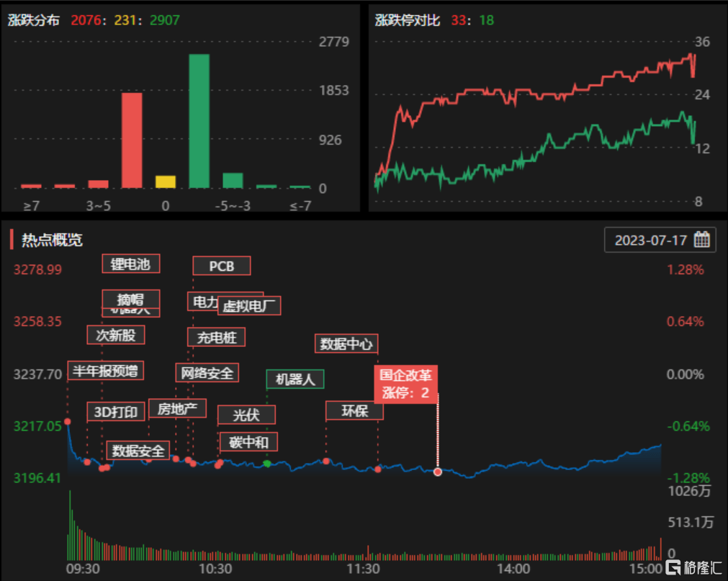This screenshot has height=581, width=728.
Task: Open the 虚拟电厂 topic tag
Action: click(x=249, y=305)
